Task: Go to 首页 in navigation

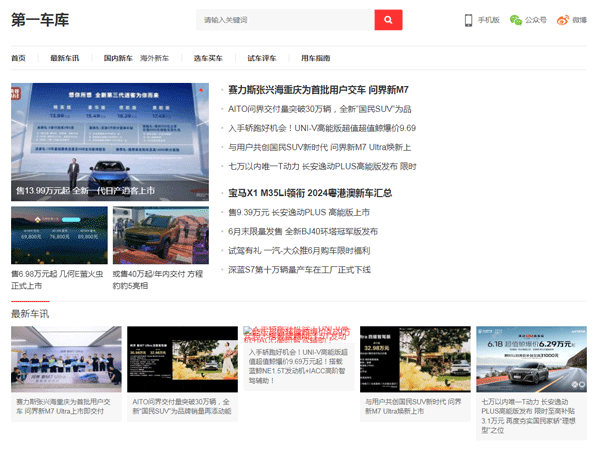Action: (18, 58)
